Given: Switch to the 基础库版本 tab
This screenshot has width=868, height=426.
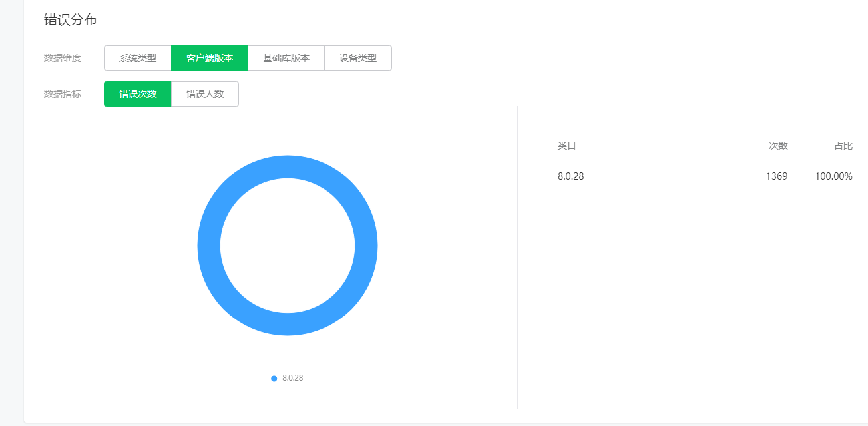Looking at the screenshot, I should tap(286, 58).
